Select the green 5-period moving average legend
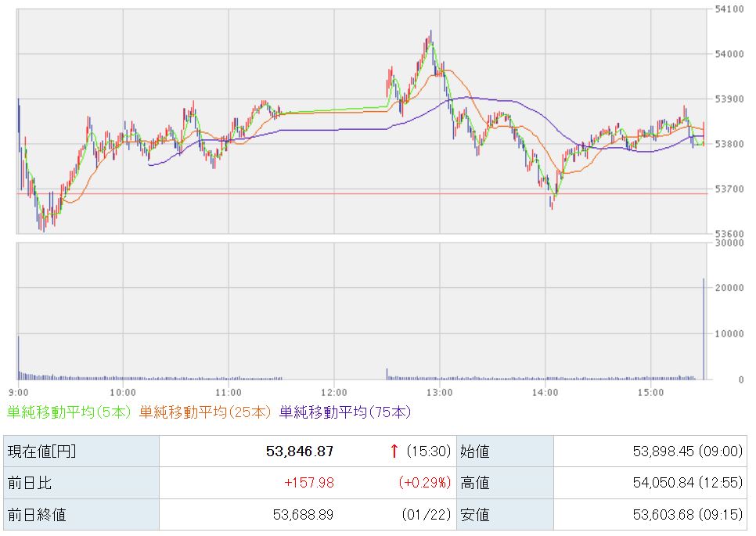The image size is (756, 536). tap(70, 412)
